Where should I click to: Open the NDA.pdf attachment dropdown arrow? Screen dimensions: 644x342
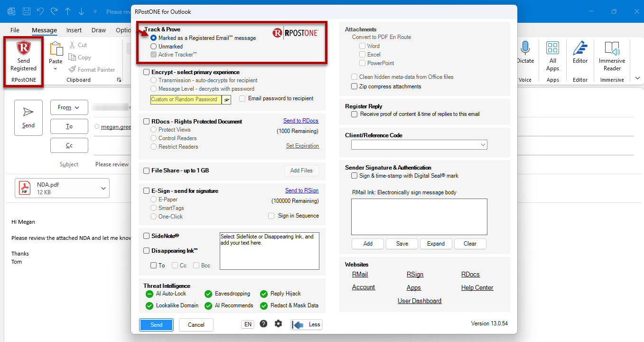(104, 189)
